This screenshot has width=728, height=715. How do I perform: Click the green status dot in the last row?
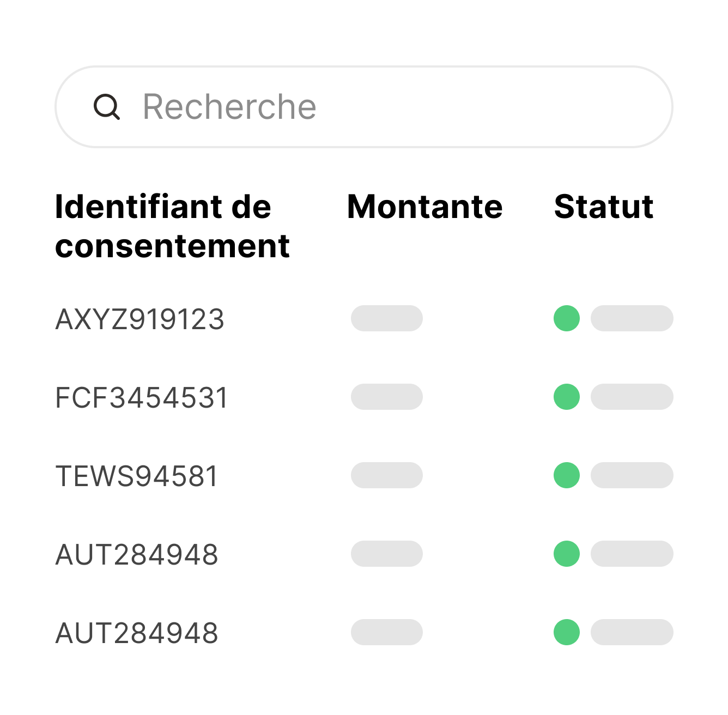(567, 632)
